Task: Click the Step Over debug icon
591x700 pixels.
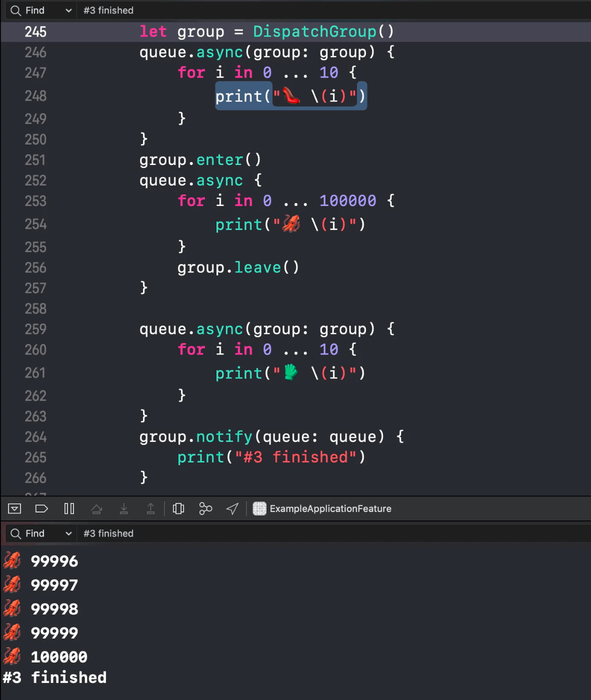Action: coord(96,509)
